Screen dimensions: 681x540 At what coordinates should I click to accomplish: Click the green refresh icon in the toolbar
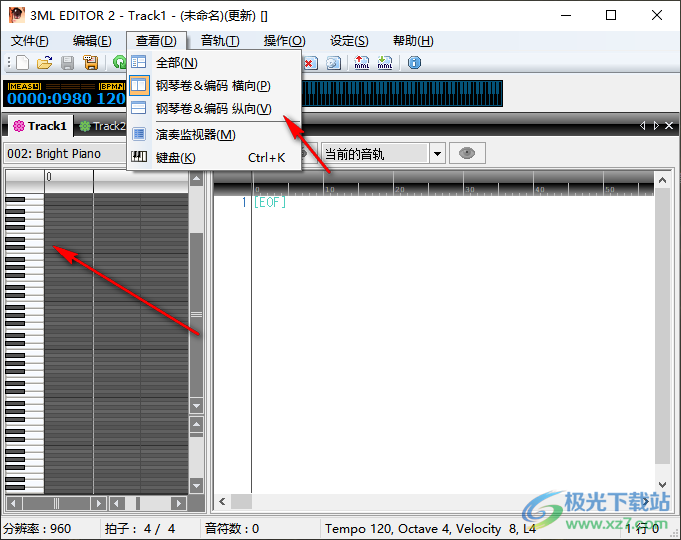tap(119, 63)
